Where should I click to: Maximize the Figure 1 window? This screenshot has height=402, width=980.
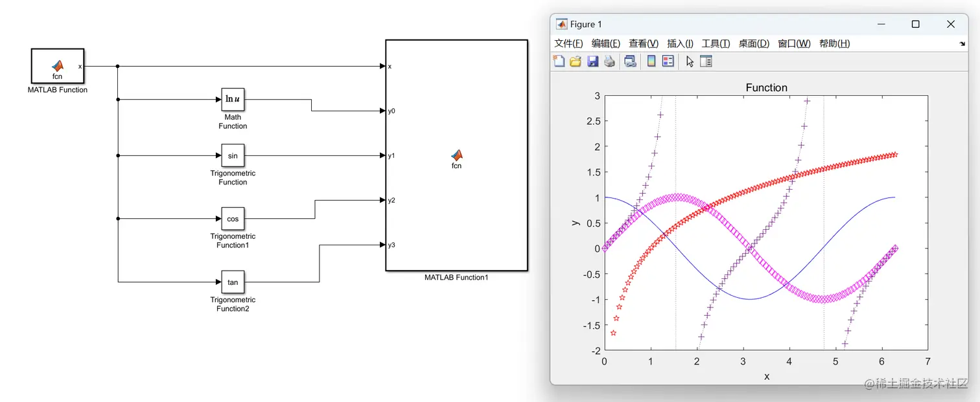pyautogui.click(x=915, y=24)
